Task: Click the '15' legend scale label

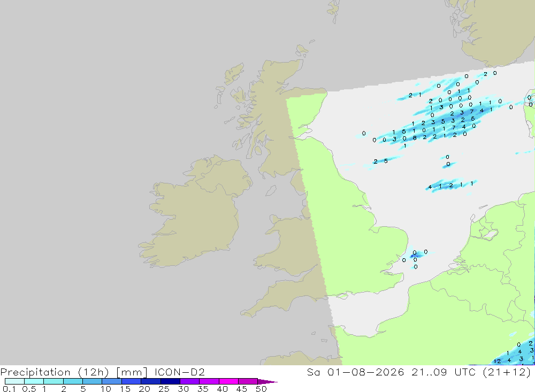Action: (125, 389)
